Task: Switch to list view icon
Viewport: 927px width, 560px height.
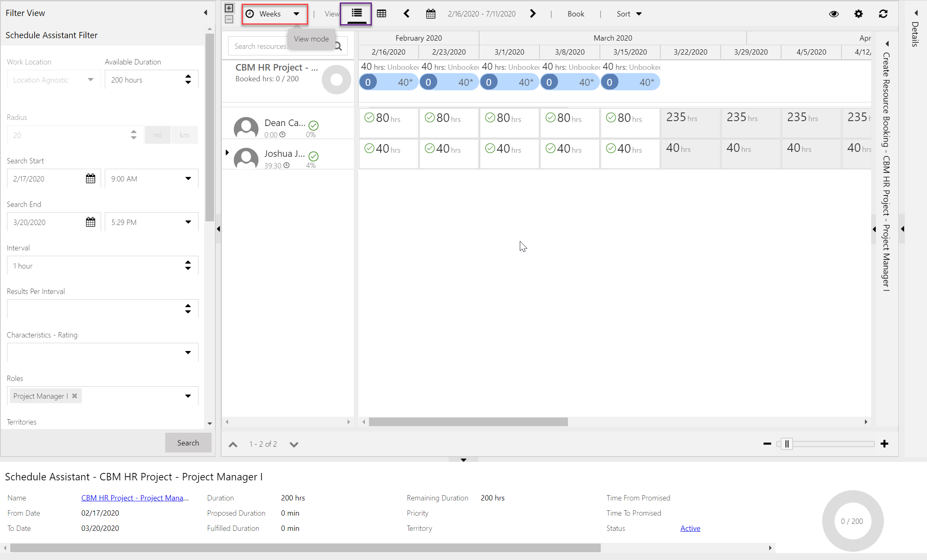Action: [x=356, y=14]
